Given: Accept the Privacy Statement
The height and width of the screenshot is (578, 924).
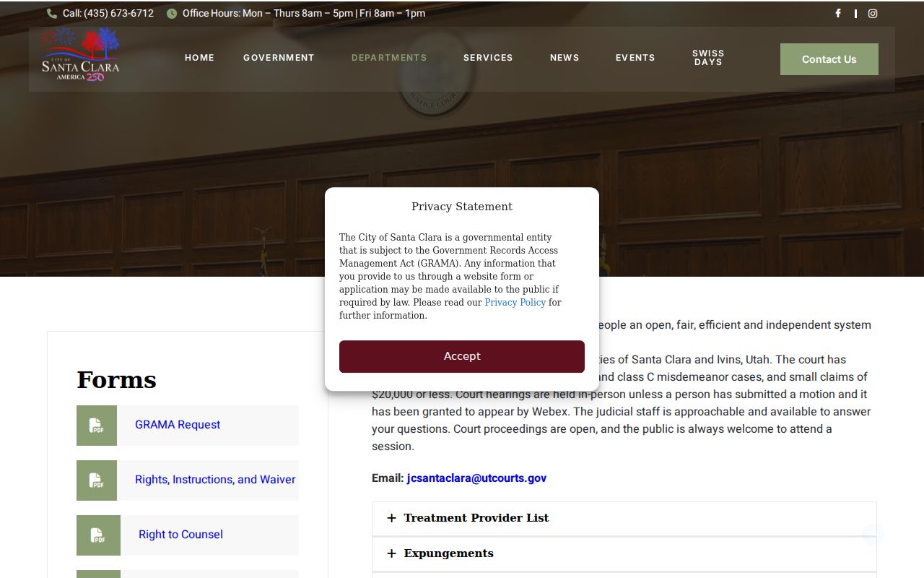Looking at the screenshot, I should point(462,356).
